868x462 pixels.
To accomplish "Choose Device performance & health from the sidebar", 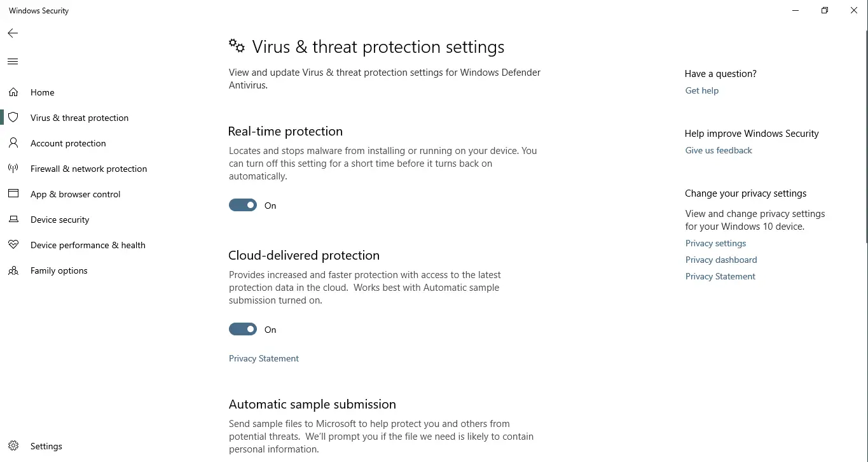I will 88,244.
